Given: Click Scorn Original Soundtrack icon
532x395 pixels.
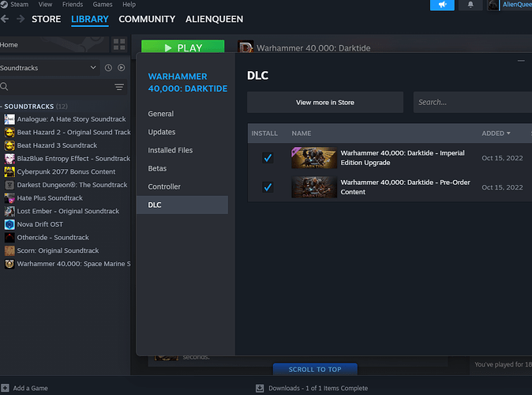Looking at the screenshot, I should tap(9, 250).
